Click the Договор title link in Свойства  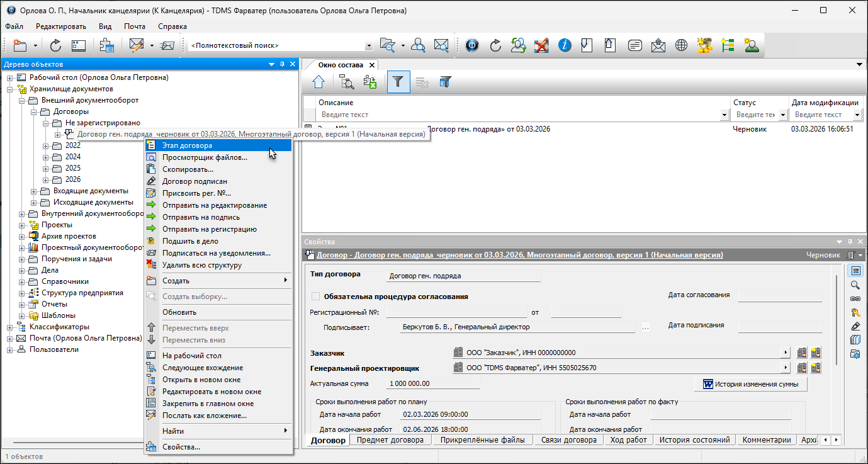[x=519, y=255]
